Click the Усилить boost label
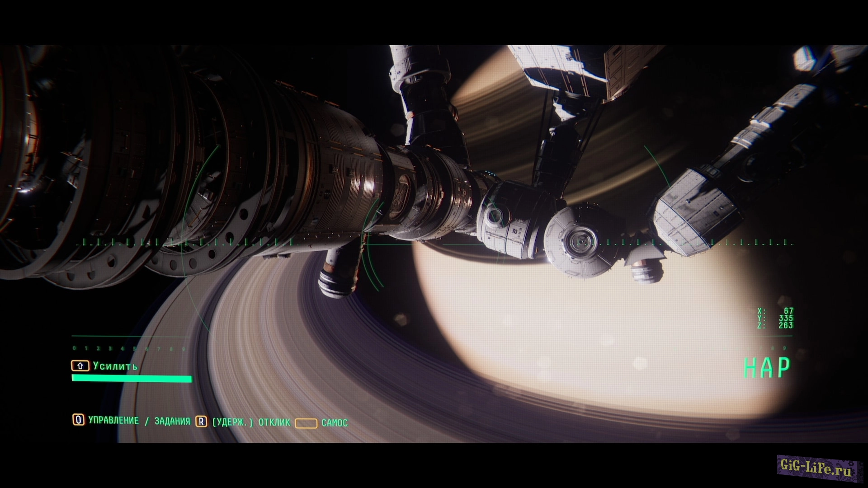Screen dimensions: 868x488 tap(115, 366)
